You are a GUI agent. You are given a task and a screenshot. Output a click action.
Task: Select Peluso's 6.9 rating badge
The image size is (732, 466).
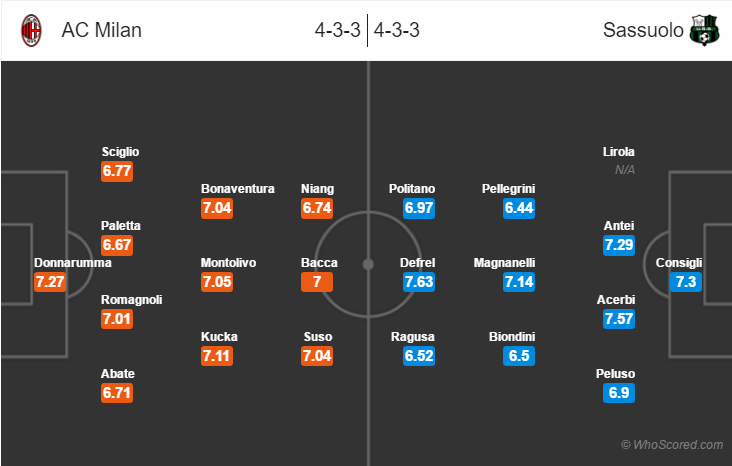click(x=619, y=393)
